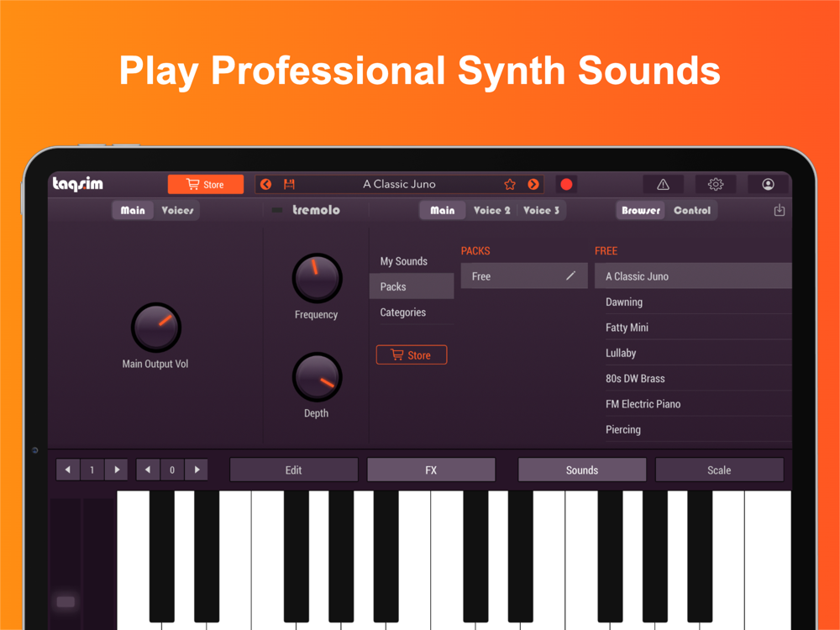Select Packs in the browser list
This screenshot has height=630, width=840.
412,286
